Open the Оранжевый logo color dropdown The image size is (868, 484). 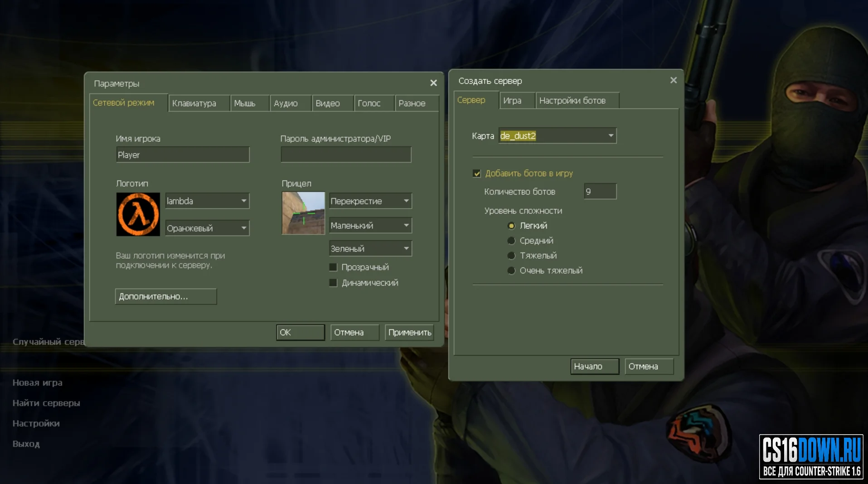pyautogui.click(x=208, y=228)
